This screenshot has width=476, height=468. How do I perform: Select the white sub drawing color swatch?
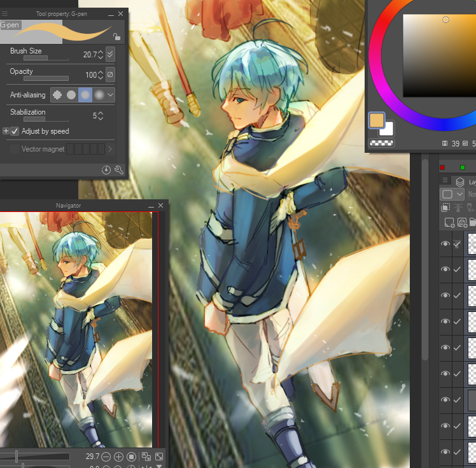tap(387, 127)
